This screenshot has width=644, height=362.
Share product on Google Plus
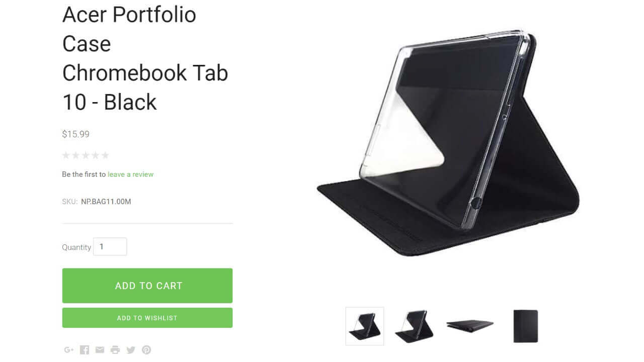(69, 350)
